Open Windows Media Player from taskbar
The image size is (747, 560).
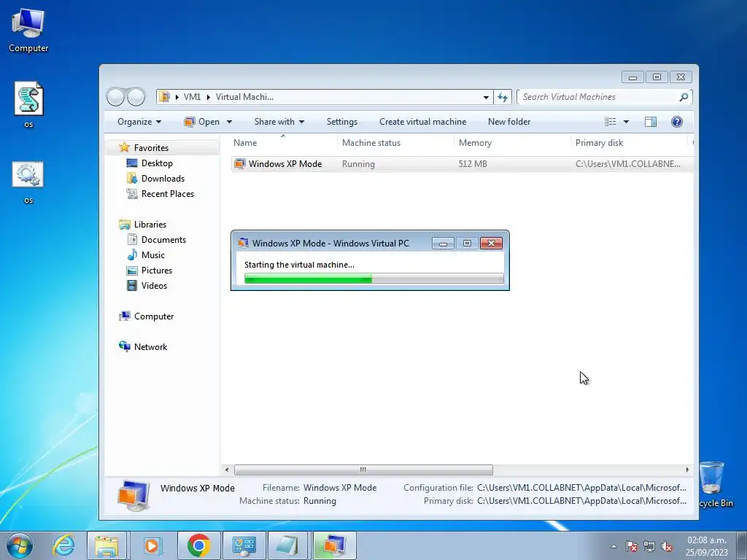coord(152,545)
